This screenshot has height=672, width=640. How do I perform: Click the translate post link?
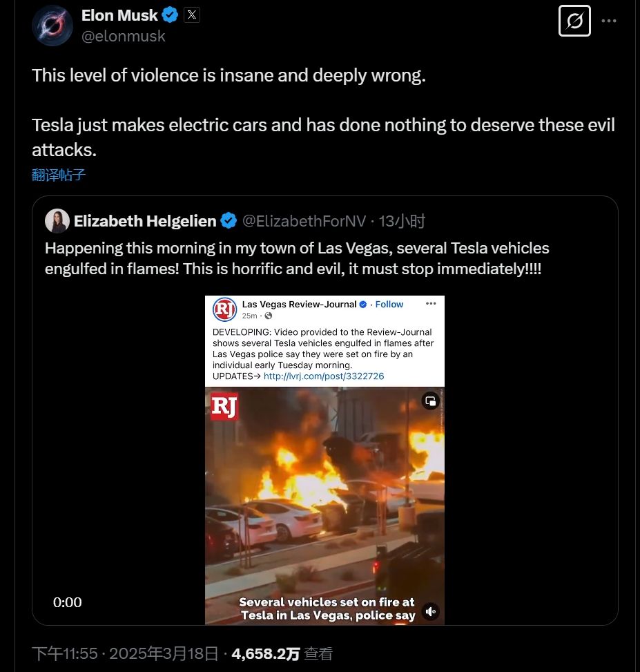tap(59, 175)
